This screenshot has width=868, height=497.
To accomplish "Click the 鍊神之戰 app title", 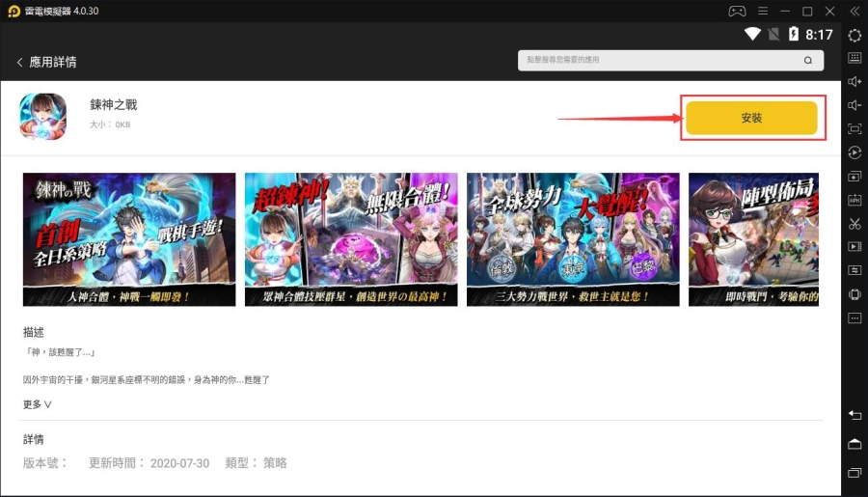I will [x=114, y=105].
